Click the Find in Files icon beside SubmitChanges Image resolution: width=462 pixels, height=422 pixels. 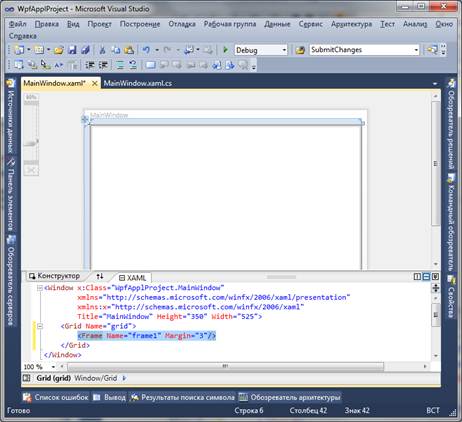coord(300,50)
